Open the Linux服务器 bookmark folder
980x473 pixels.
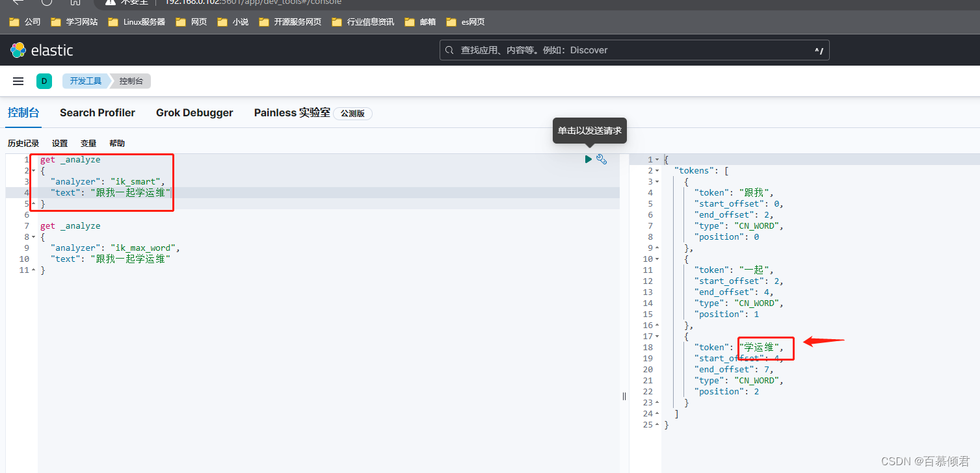coord(137,22)
